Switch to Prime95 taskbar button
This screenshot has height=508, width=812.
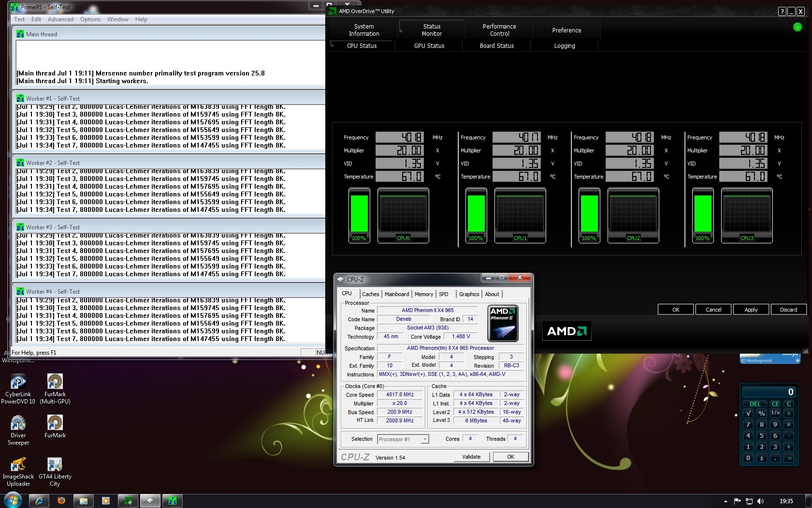[x=173, y=501]
